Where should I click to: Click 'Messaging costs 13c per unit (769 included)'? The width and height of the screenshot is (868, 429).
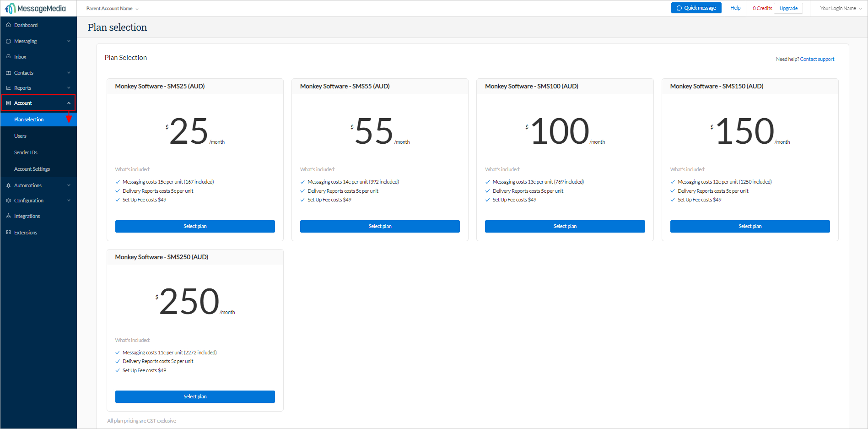tap(538, 182)
